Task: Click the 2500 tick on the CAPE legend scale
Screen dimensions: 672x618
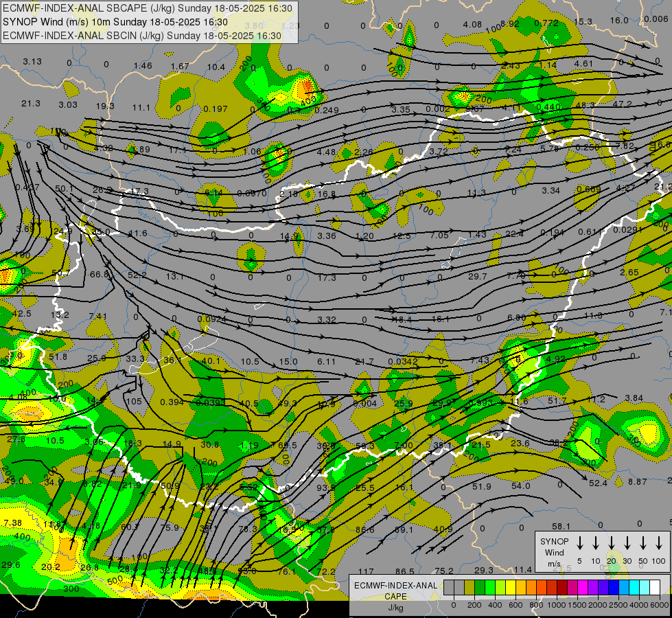Action: (618, 605)
